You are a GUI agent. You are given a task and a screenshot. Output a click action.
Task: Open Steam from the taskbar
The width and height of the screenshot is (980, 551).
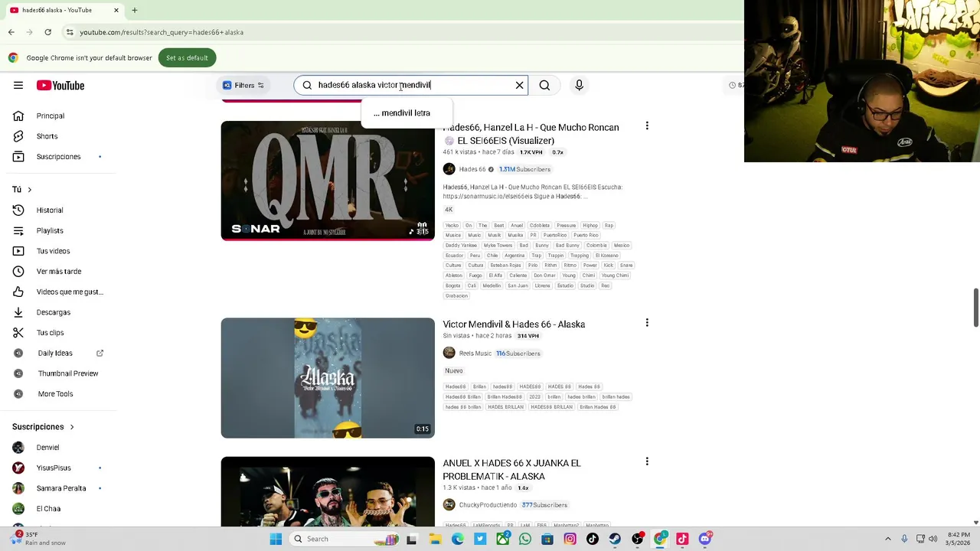point(615,539)
